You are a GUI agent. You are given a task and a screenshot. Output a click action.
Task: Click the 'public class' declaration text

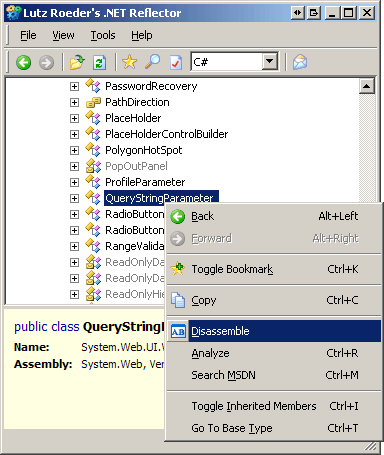(47, 327)
